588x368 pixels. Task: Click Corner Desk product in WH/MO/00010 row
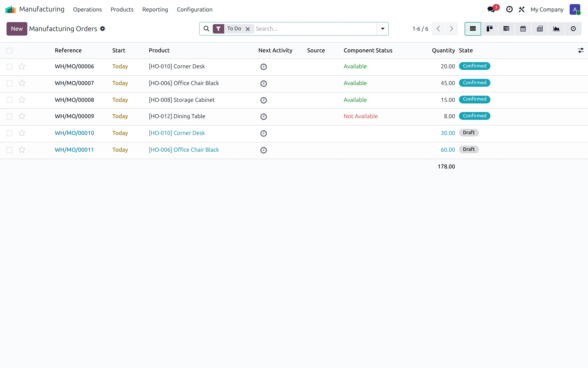177,133
